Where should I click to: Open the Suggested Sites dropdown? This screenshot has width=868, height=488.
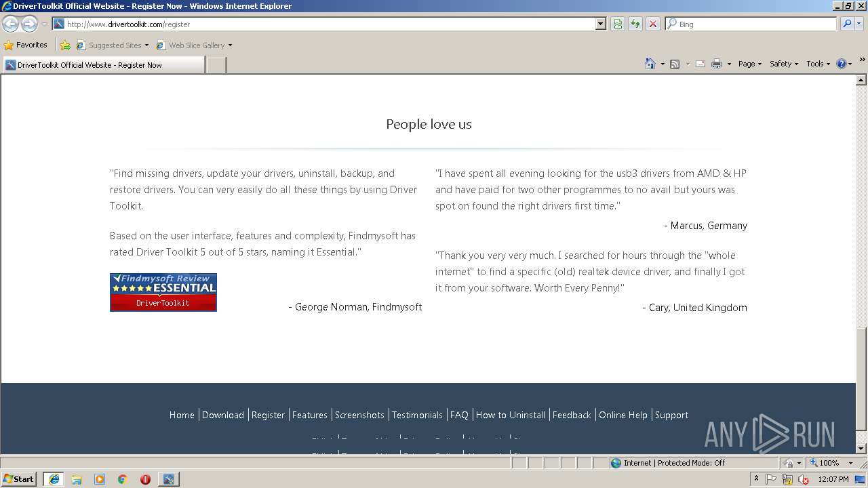coord(112,45)
